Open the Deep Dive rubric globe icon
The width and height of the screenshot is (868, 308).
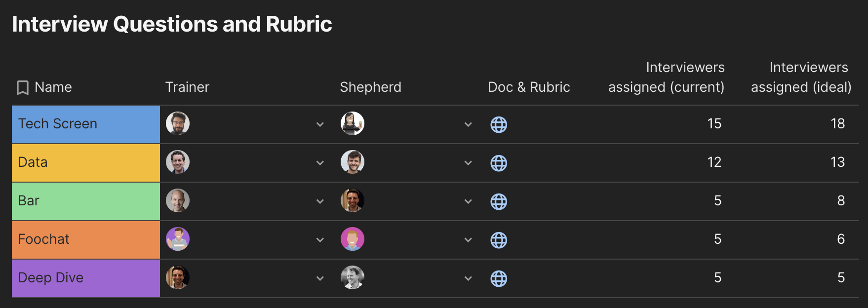[499, 278]
